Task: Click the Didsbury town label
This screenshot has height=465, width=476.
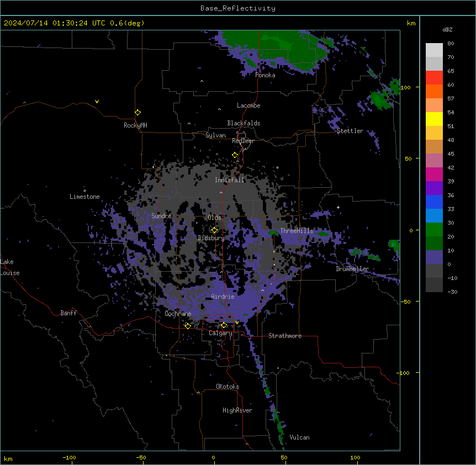Action: 211,238
